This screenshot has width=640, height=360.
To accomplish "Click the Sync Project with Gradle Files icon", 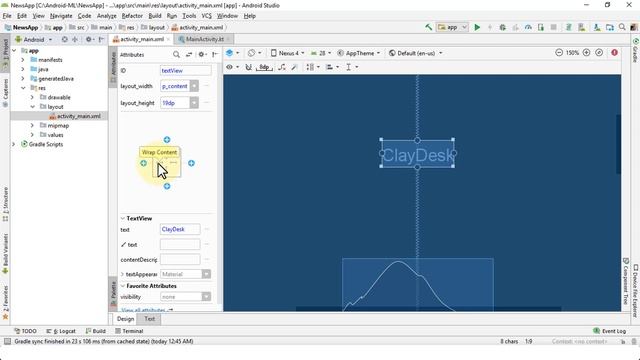I will click(568, 27).
